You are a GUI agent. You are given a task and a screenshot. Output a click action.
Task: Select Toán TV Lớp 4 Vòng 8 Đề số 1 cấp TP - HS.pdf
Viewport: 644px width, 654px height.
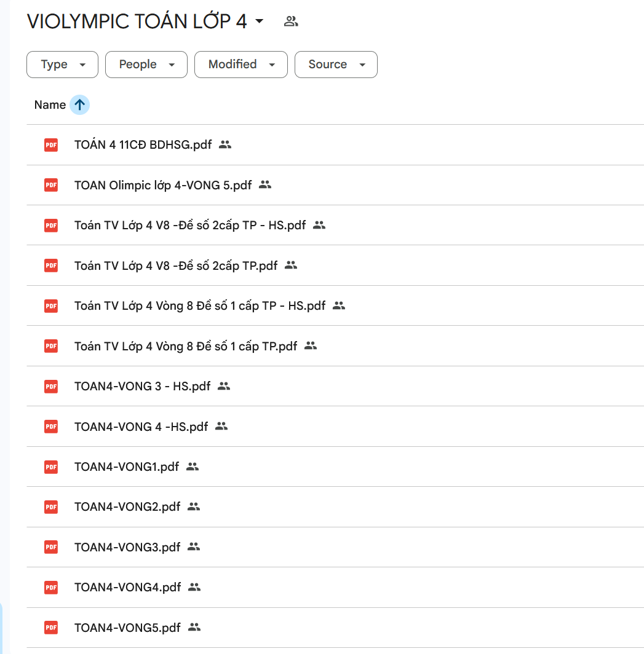click(x=200, y=305)
